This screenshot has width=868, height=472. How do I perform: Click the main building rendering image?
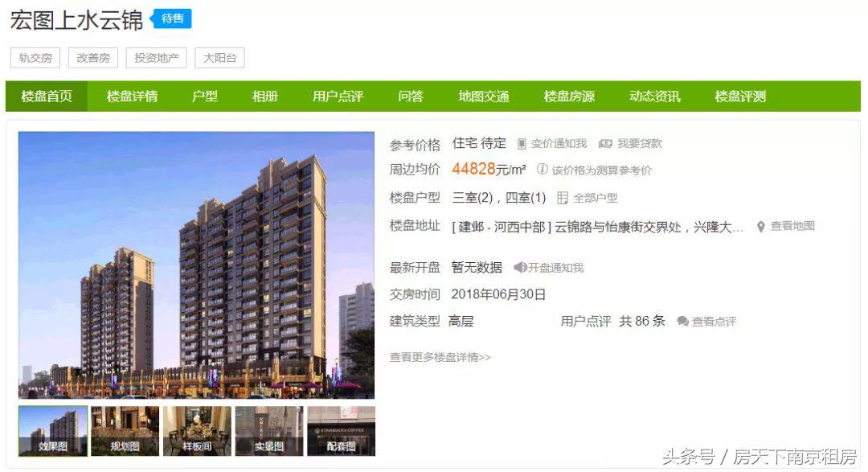(x=197, y=265)
